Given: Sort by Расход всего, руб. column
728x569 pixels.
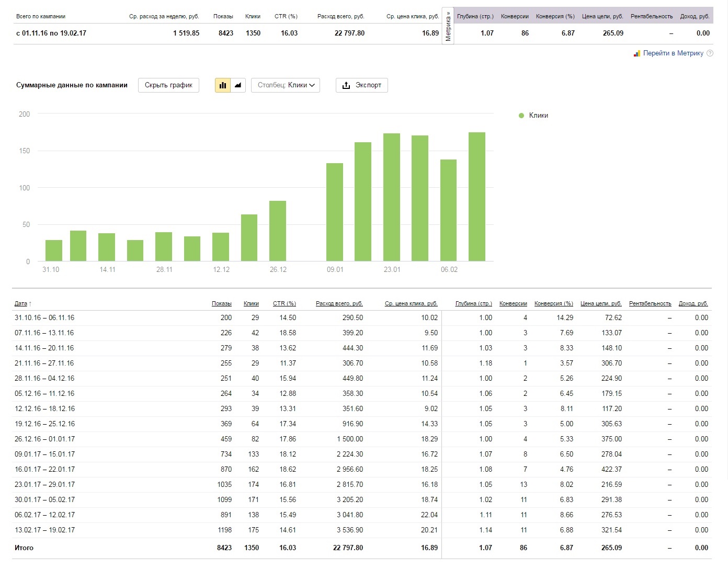Looking at the screenshot, I should click(x=339, y=303).
